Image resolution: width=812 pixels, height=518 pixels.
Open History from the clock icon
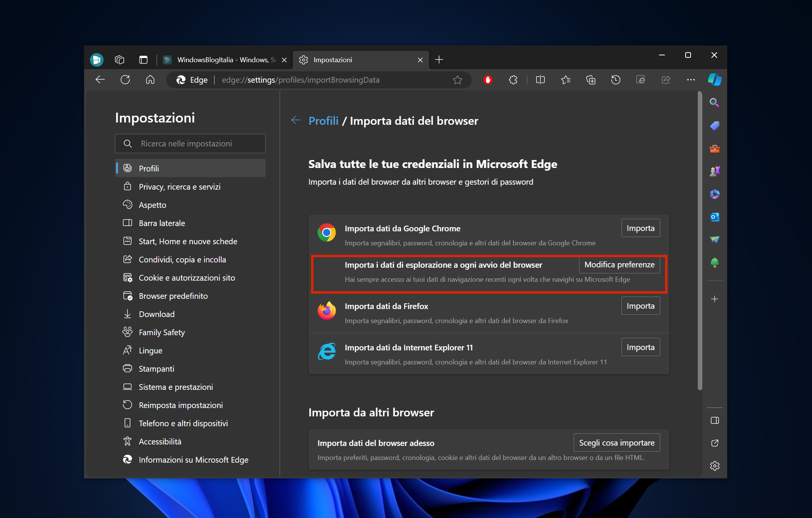pyautogui.click(x=616, y=80)
